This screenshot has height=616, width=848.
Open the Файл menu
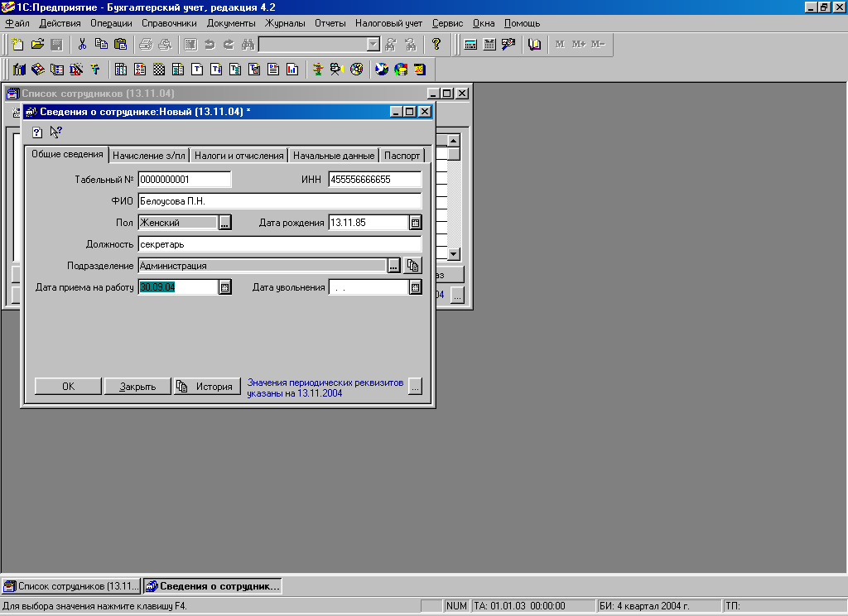(17, 23)
